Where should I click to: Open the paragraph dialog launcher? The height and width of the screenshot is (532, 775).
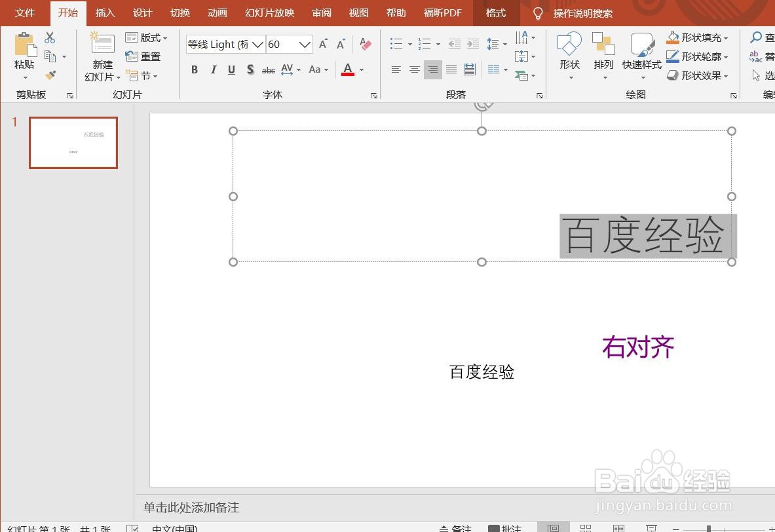point(540,96)
